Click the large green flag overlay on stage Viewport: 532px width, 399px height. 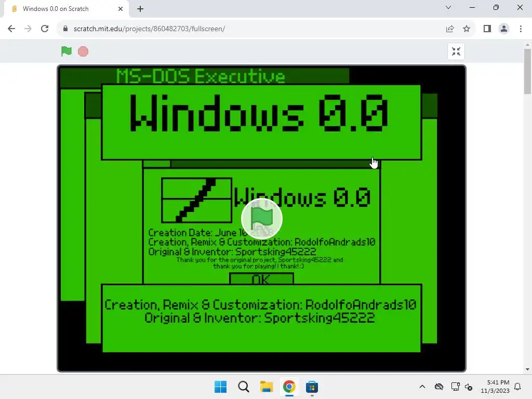click(x=262, y=219)
